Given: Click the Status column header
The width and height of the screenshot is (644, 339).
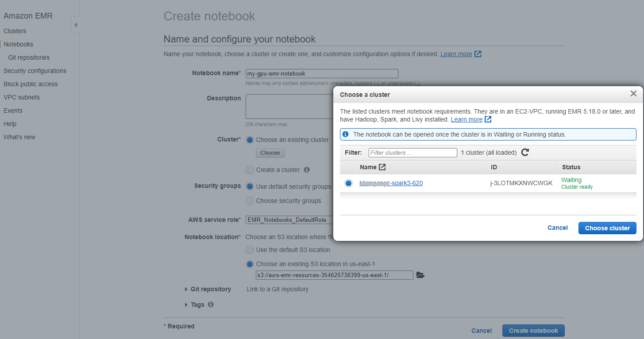Looking at the screenshot, I should tap(571, 167).
